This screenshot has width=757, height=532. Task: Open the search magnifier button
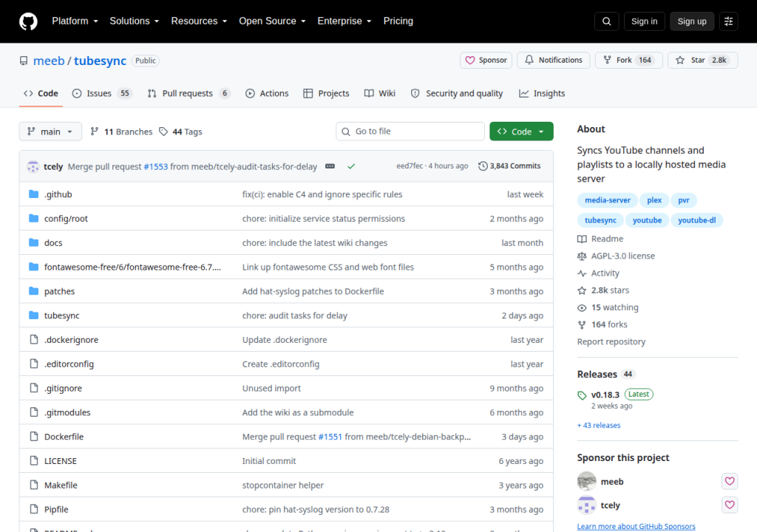coord(606,21)
